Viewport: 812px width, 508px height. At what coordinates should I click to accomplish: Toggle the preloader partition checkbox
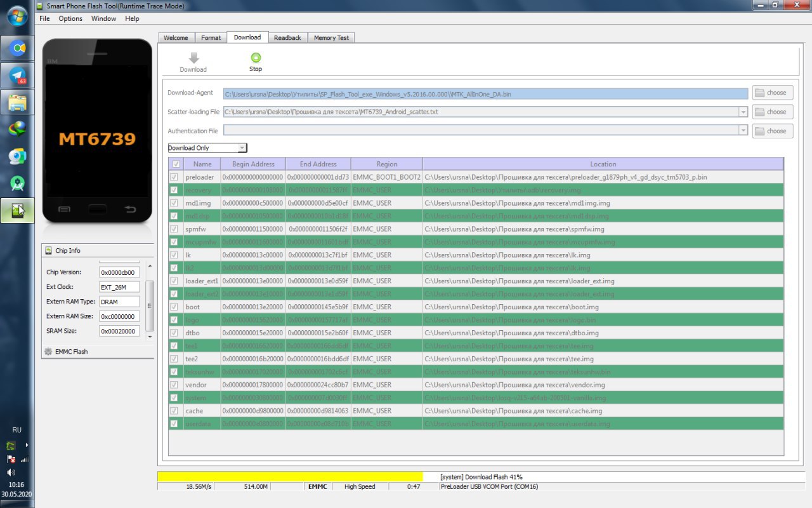pyautogui.click(x=174, y=177)
